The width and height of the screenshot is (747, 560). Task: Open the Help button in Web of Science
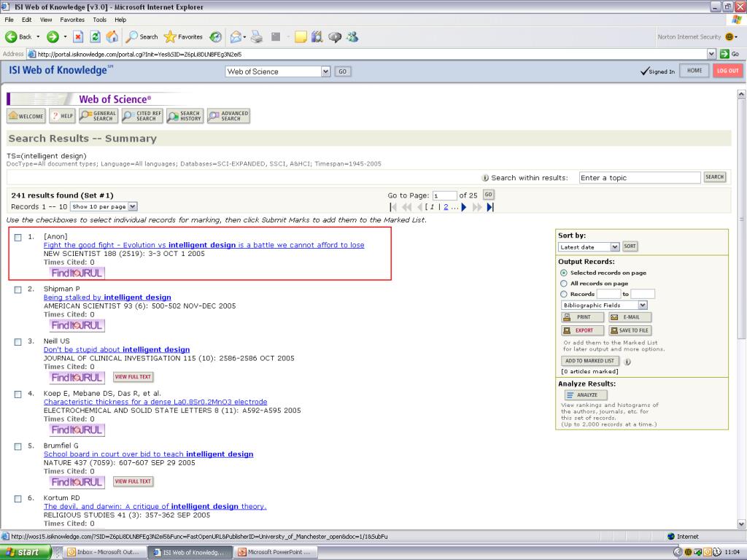(x=63, y=116)
